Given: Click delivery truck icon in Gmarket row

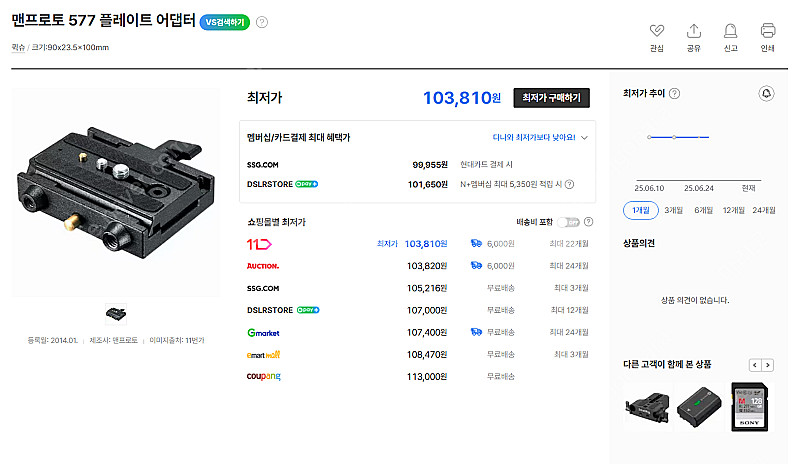Looking at the screenshot, I should click(476, 332).
